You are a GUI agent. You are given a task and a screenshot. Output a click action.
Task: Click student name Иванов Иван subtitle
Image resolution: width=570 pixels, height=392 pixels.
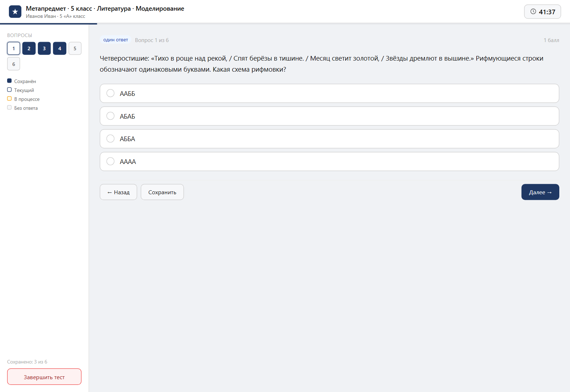point(56,16)
